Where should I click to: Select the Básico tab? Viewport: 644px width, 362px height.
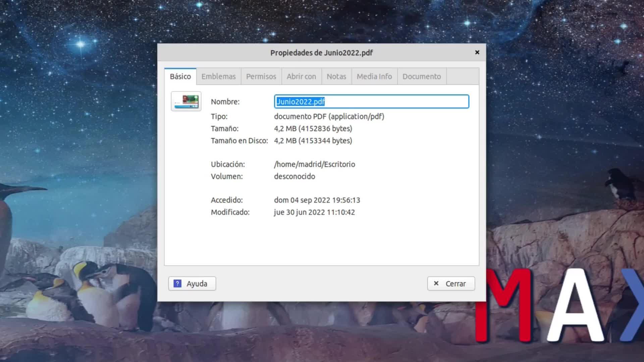(x=180, y=76)
